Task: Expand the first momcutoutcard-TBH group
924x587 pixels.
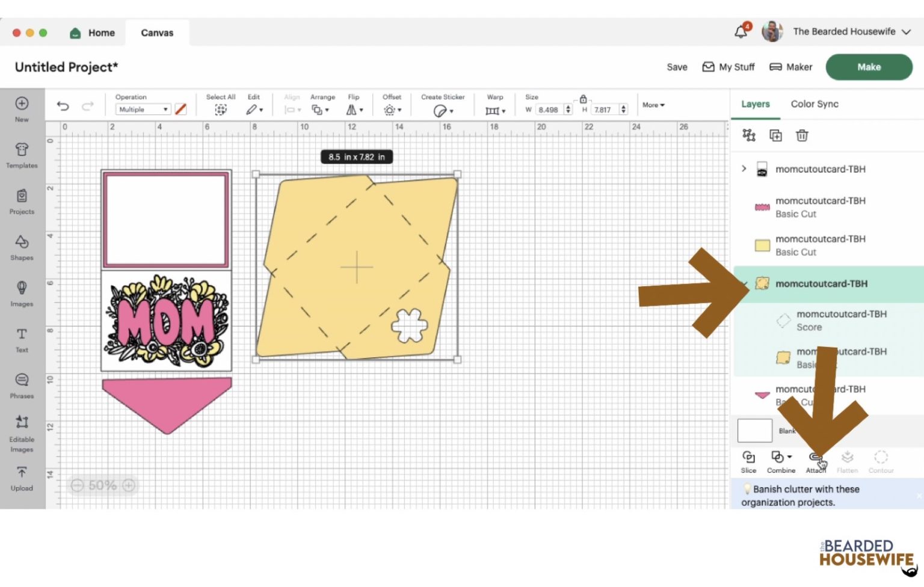Action: tap(744, 169)
